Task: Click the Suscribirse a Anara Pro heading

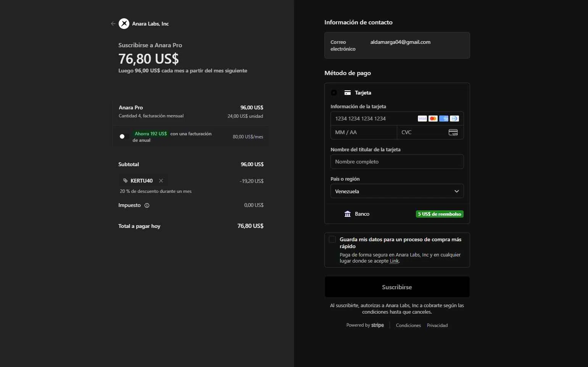Action: pyautogui.click(x=150, y=45)
